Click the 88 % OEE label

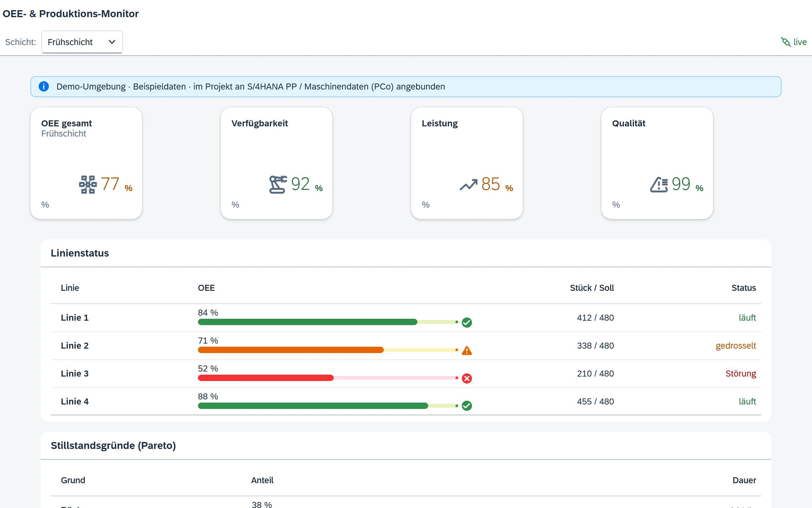point(208,396)
